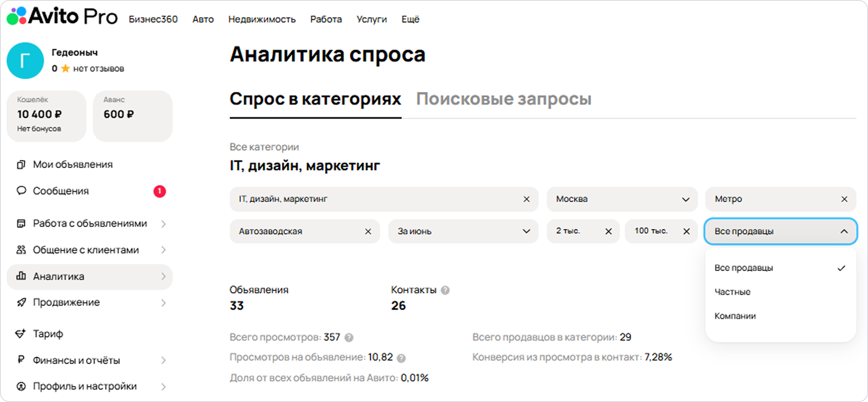Switch to the Поисковые запросы tab
The width and height of the screenshot is (868, 402).
tap(504, 99)
